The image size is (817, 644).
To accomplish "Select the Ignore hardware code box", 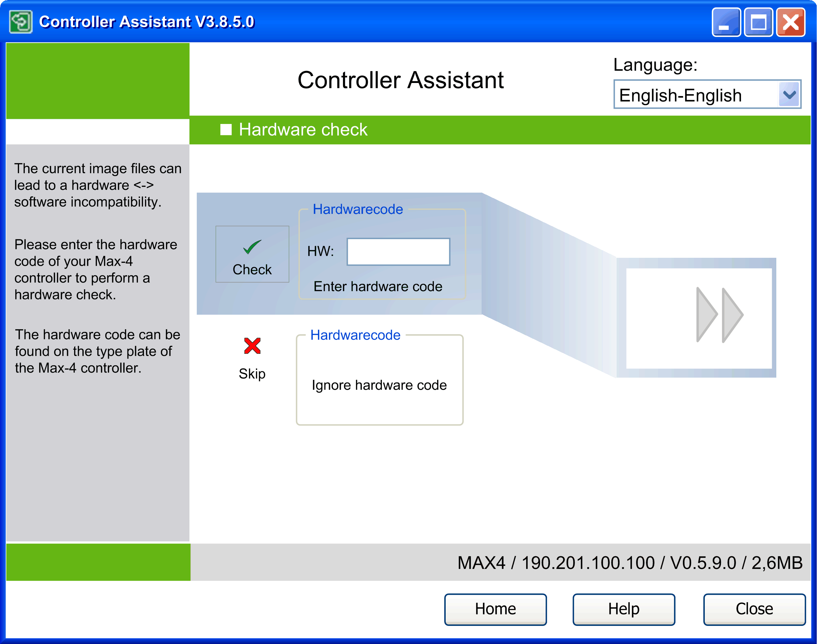I will [380, 380].
